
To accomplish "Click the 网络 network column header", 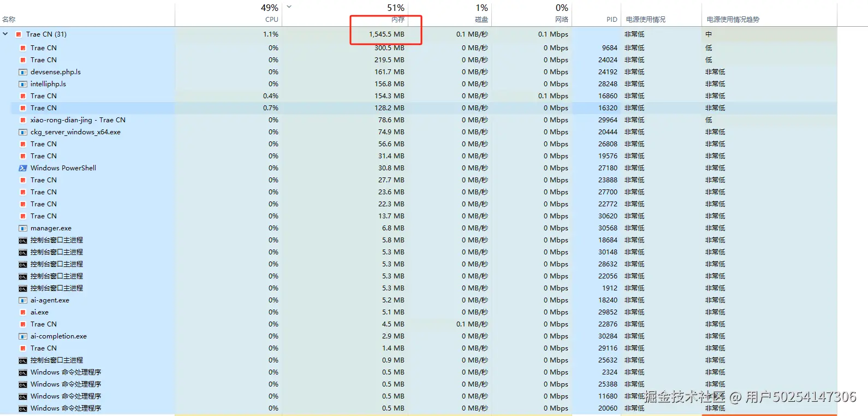I will pos(561,19).
